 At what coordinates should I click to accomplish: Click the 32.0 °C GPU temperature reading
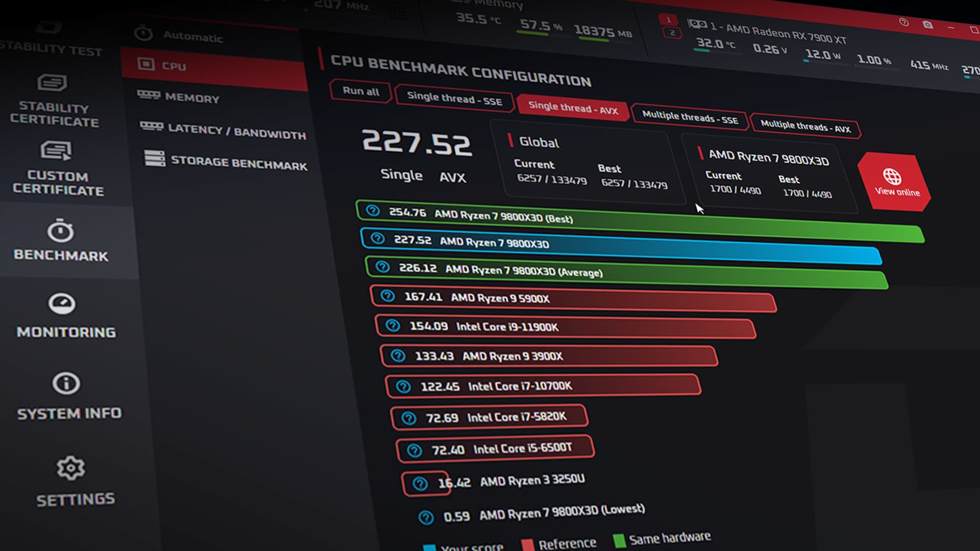click(715, 44)
